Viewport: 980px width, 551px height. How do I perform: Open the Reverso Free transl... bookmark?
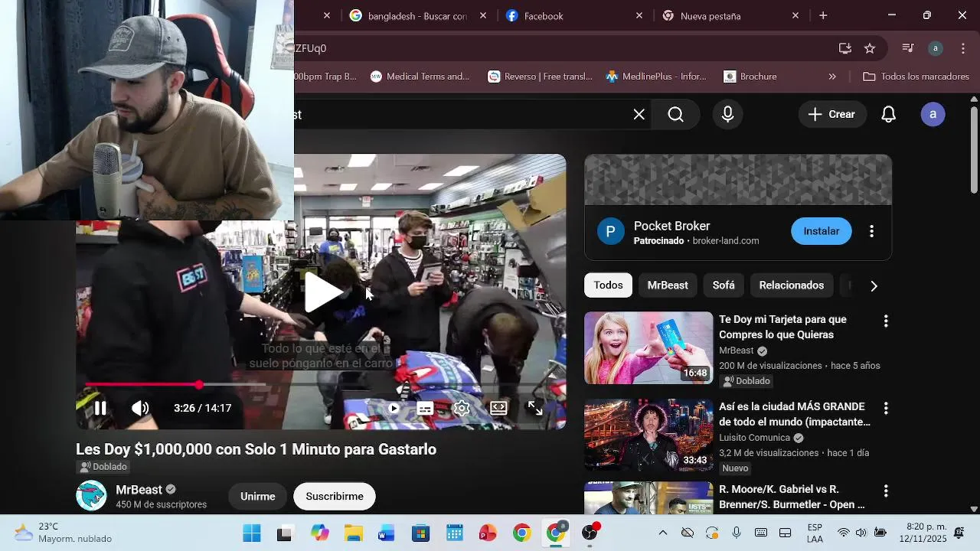[541, 77]
